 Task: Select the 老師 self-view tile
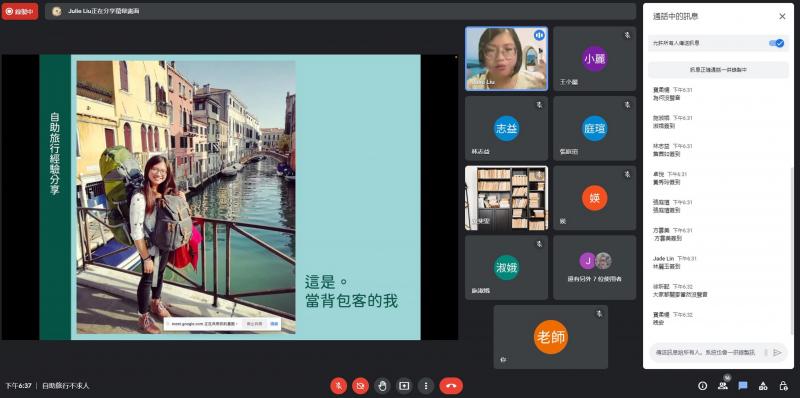[x=551, y=337]
